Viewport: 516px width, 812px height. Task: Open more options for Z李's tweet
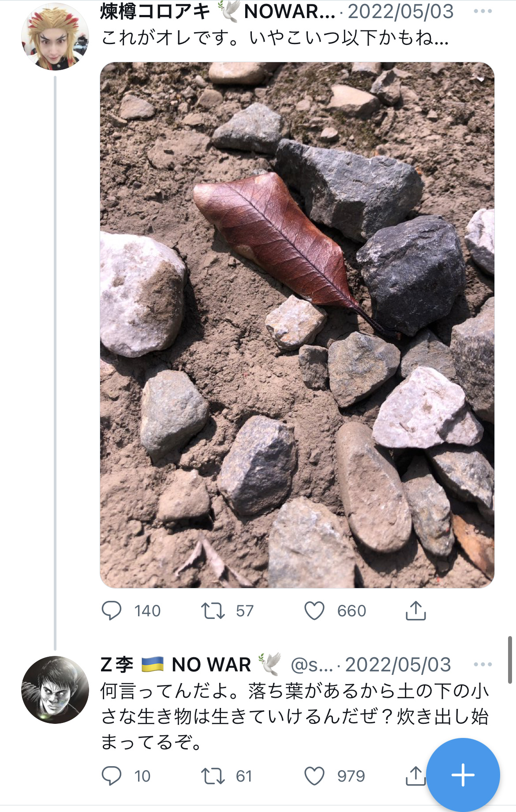[482, 664]
